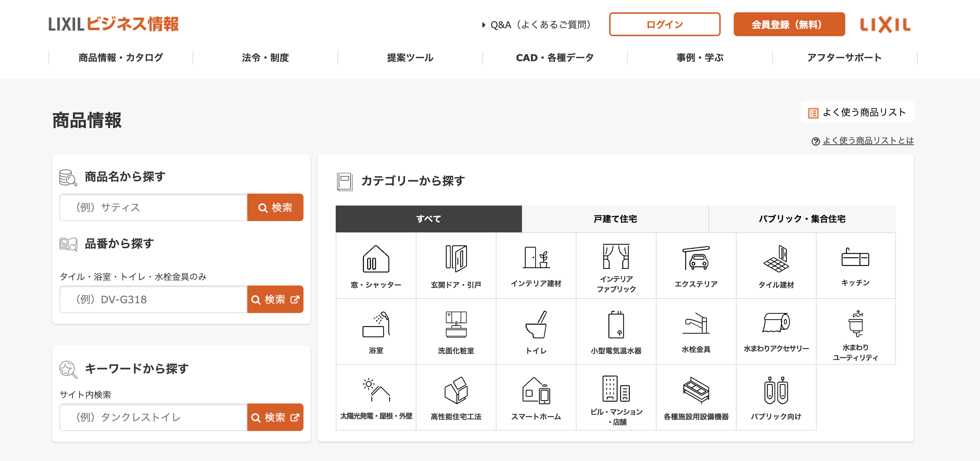
Task: Switch to パブリック・集合住宅 tab
Action: (801, 219)
